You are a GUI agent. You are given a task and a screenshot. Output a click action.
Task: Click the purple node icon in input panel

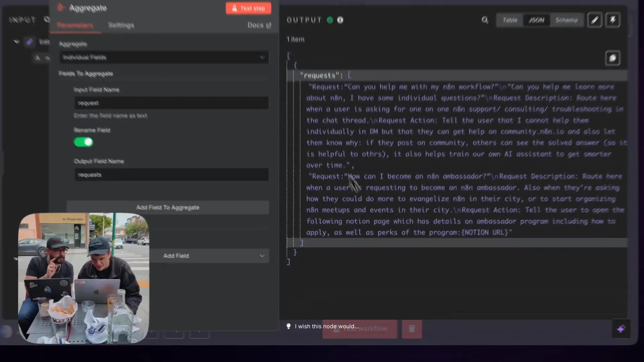[x=30, y=42]
